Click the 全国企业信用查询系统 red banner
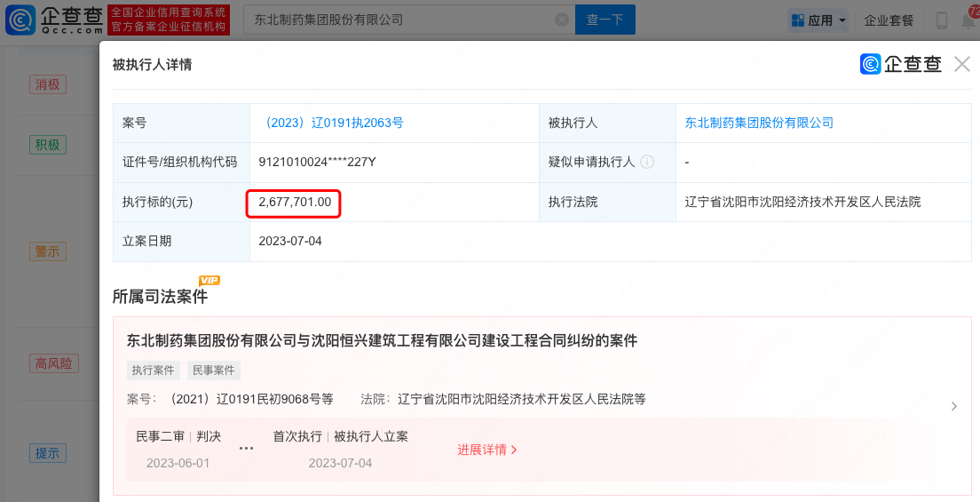The width and height of the screenshot is (980, 502). (x=169, y=20)
